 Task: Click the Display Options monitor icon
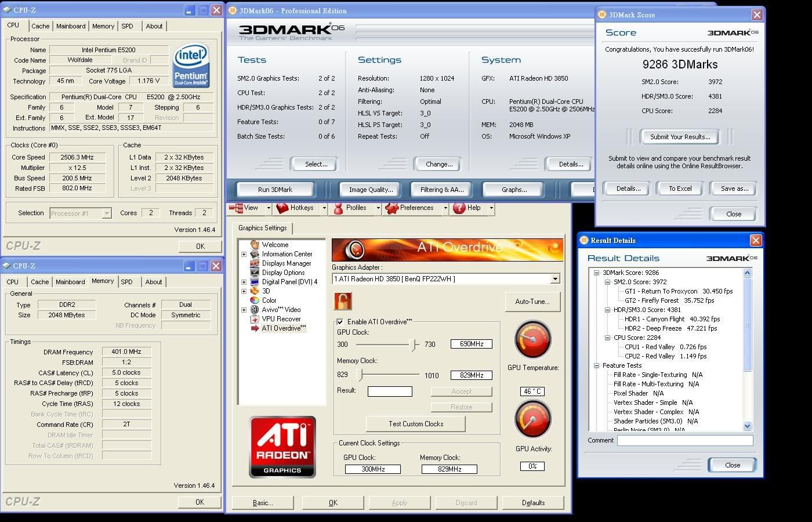coord(254,273)
